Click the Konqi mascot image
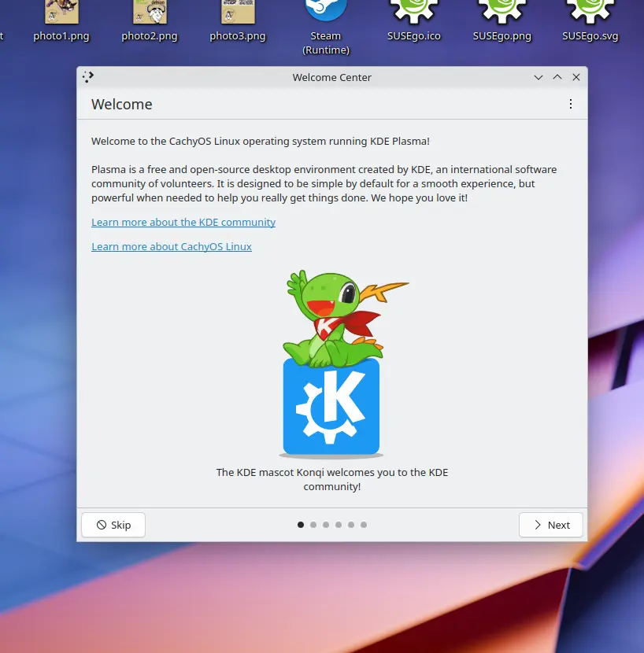The image size is (644, 653). pyautogui.click(x=331, y=363)
